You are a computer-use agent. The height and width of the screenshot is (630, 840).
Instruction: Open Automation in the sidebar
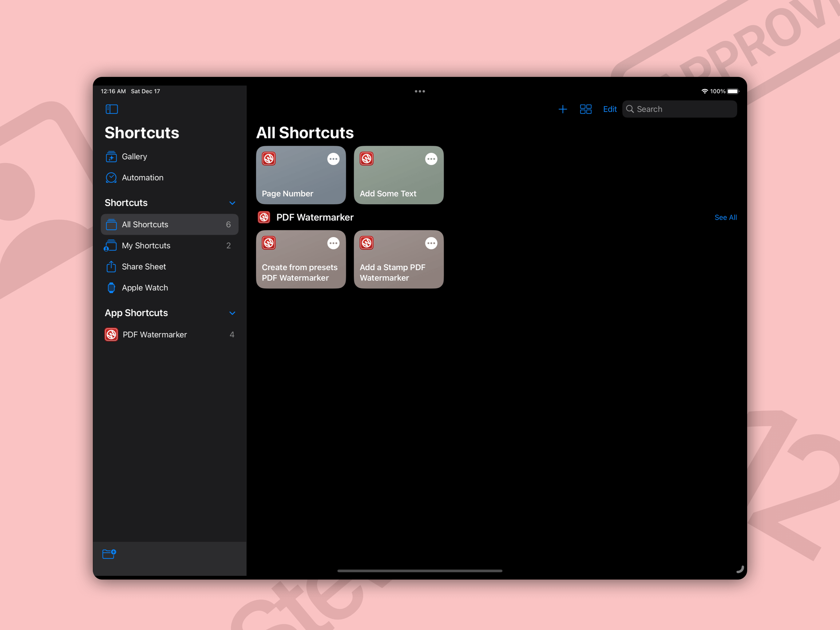tap(169, 177)
